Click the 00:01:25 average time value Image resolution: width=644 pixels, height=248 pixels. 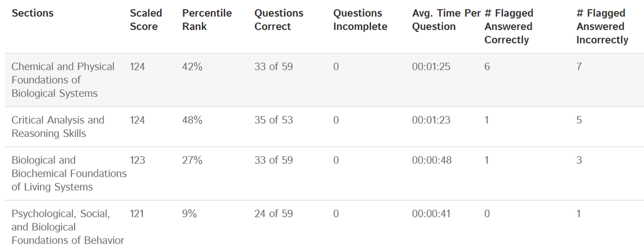pyautogui.click(x=431, y=67)
